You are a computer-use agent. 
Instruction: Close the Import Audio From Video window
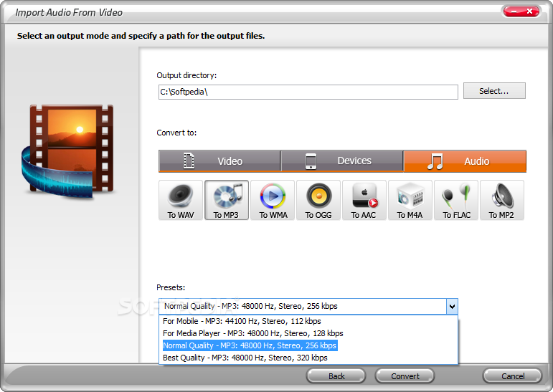530,11
